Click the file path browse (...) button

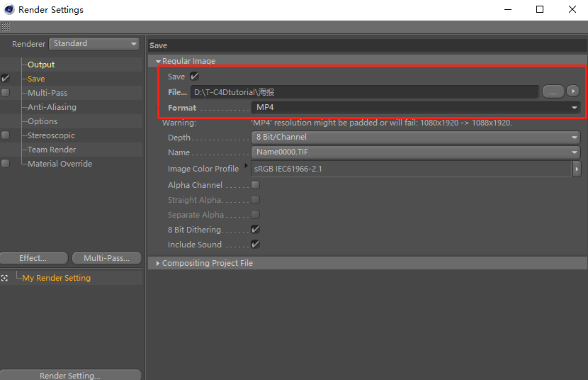pyautogui.click(x=553, y=91)
